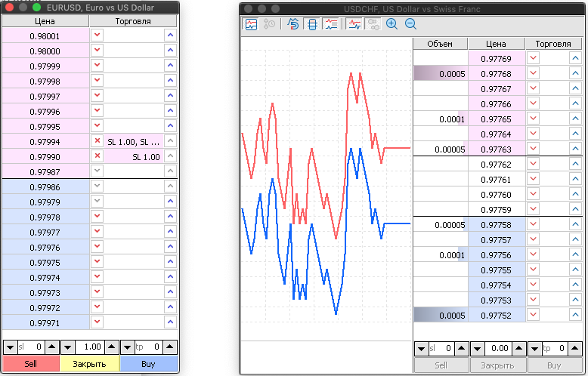This screenshot has height=376, width=588.
Task: Click the Объем column header
Action: click(x=440, y=44)
